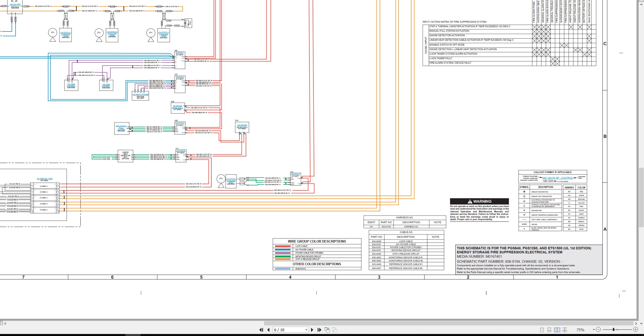Viewport: 644px width, 336px height.
Task: Follow the (4) FCM-1 link
Action: pyautogui.click(x=180, y=53)
